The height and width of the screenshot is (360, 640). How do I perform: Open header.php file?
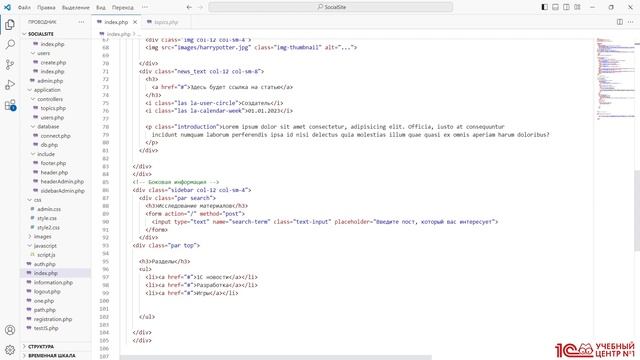click(x=54, y=172)
